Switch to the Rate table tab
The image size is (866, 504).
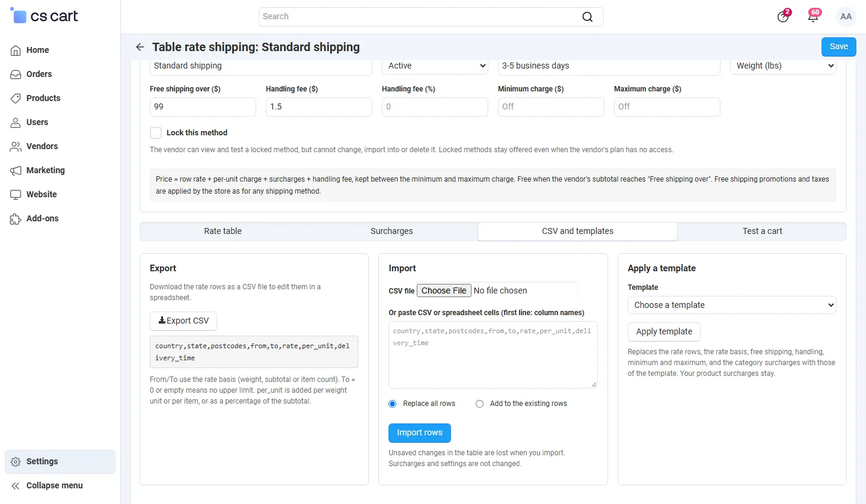(x=223, y=231)
